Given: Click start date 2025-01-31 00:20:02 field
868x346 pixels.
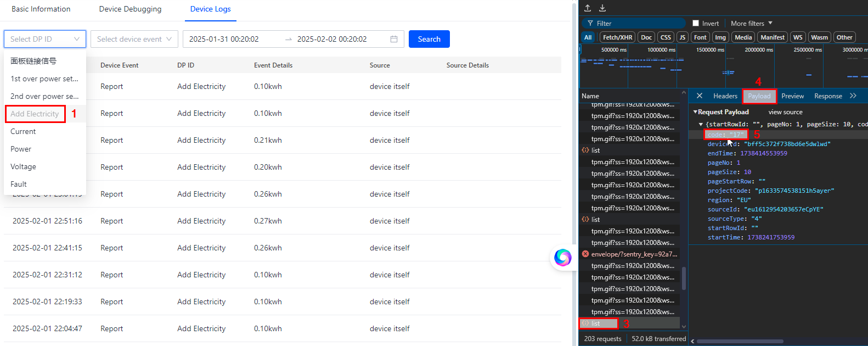Looking at the screenshot, I should pos(224,39).
